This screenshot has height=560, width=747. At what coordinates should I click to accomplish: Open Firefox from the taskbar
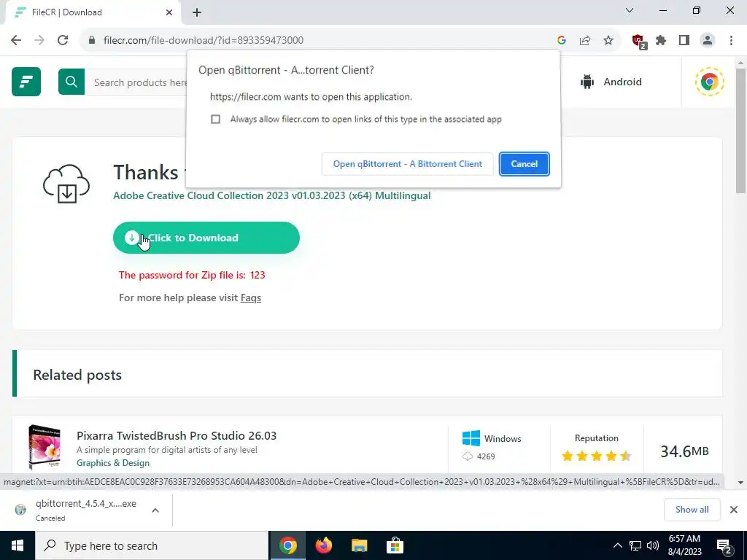click(x=323, y=545)
